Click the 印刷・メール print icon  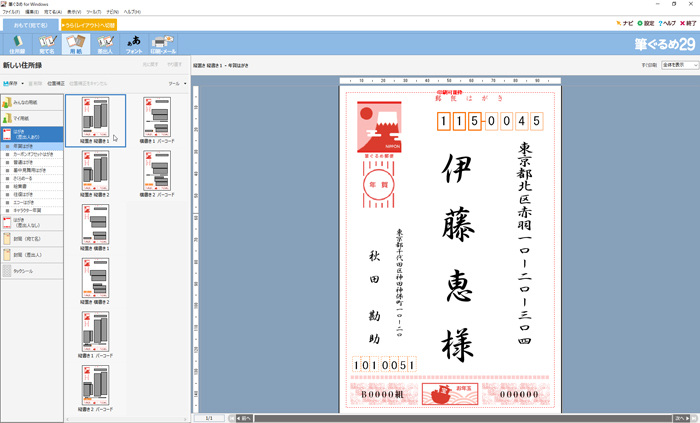tap(163, 43)
